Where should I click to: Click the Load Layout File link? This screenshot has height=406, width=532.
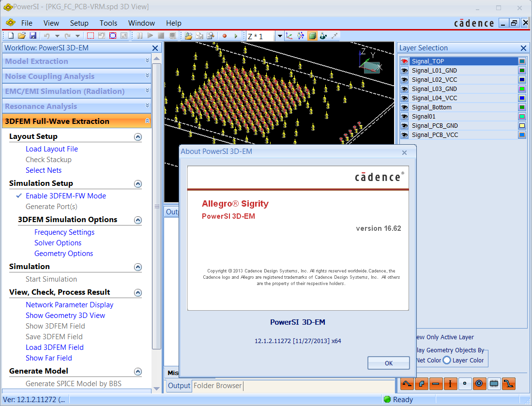click(x=52, y=149)
